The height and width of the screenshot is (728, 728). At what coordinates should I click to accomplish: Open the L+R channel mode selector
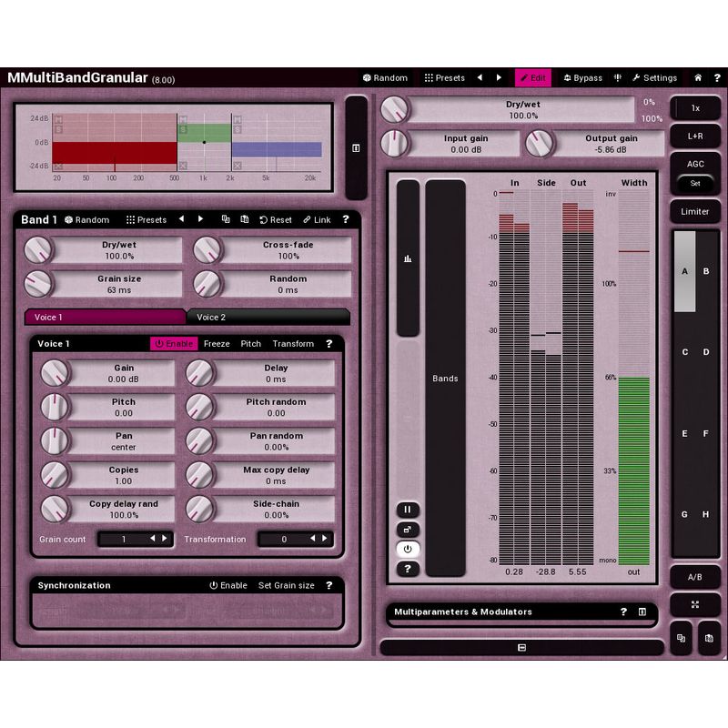(695, 136)
